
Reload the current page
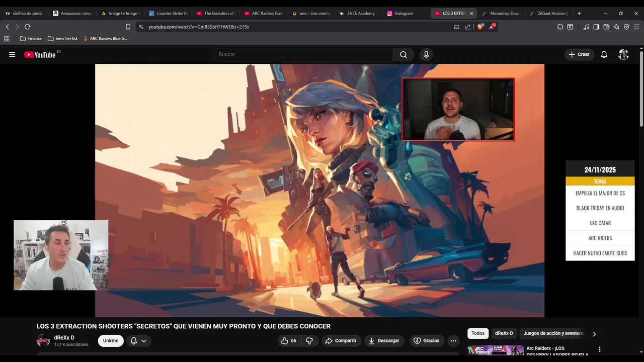27,27
